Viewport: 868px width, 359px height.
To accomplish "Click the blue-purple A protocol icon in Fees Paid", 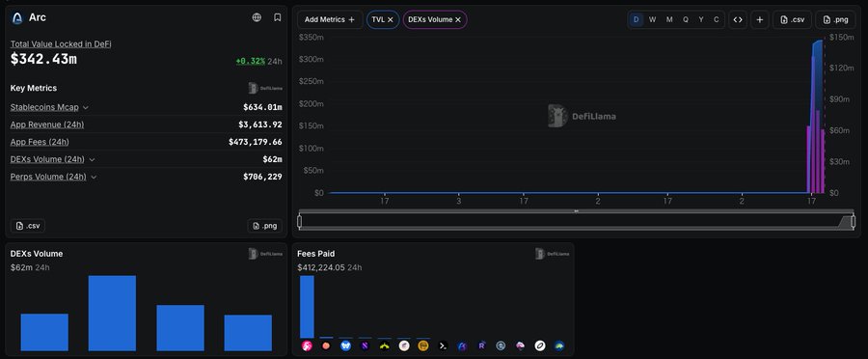I will (x=462, y=345).
